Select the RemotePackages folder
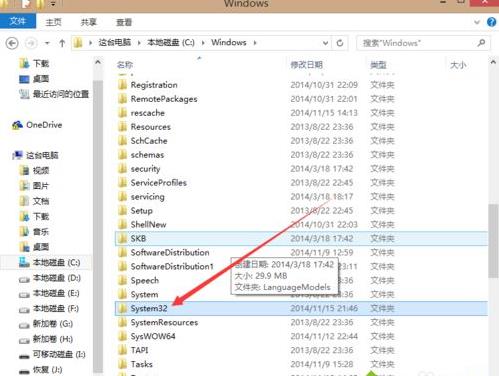This screenshot has height=376, width=499. tap(164, 99)
